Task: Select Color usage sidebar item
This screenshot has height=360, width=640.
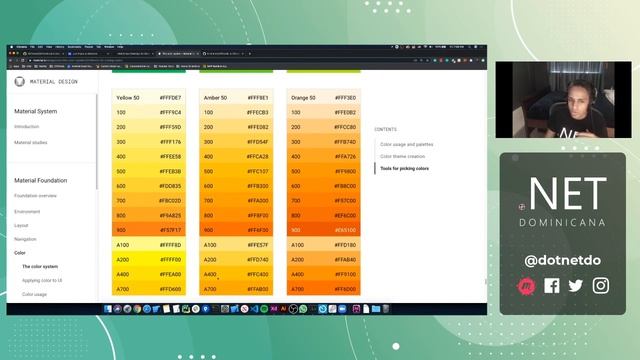Action: [x=34, y=294]
